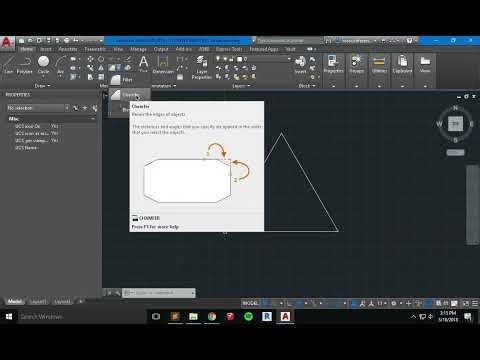Click Windows Start button
This screenshot has height=360, width=480.
(9, 316)
